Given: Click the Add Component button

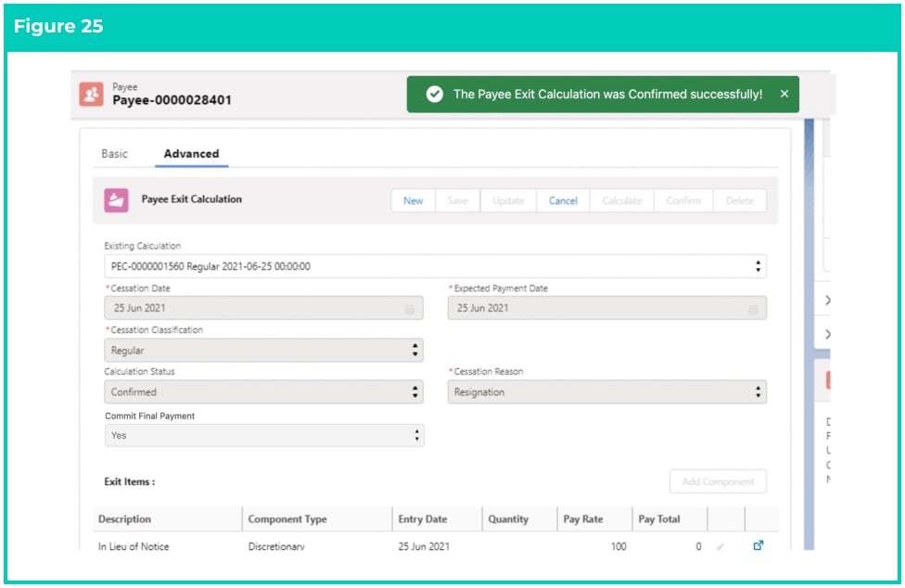Looking at the screenshot, I should coord(718,481).
